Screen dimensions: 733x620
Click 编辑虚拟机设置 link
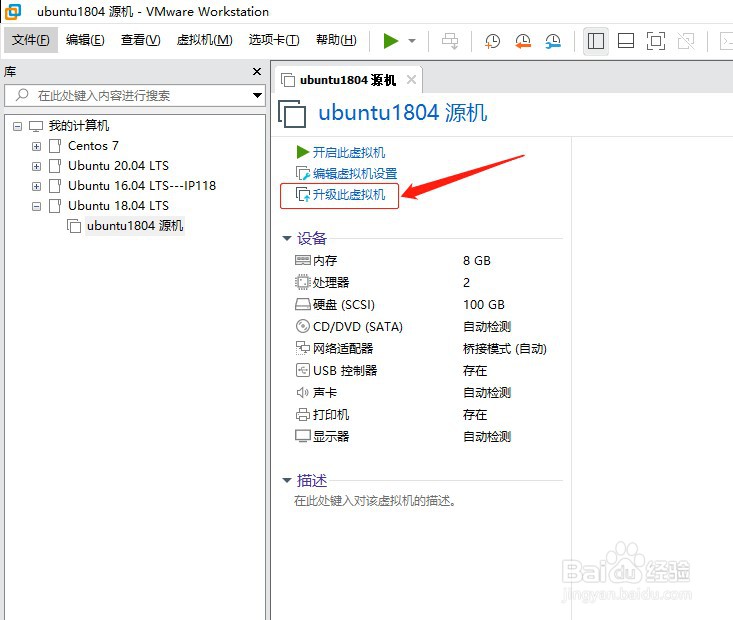(355, 173)
